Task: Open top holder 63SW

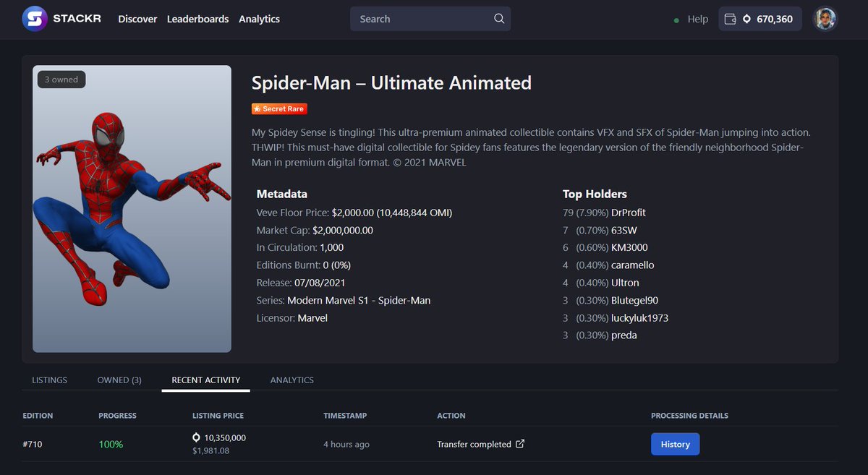Action: 624,230
